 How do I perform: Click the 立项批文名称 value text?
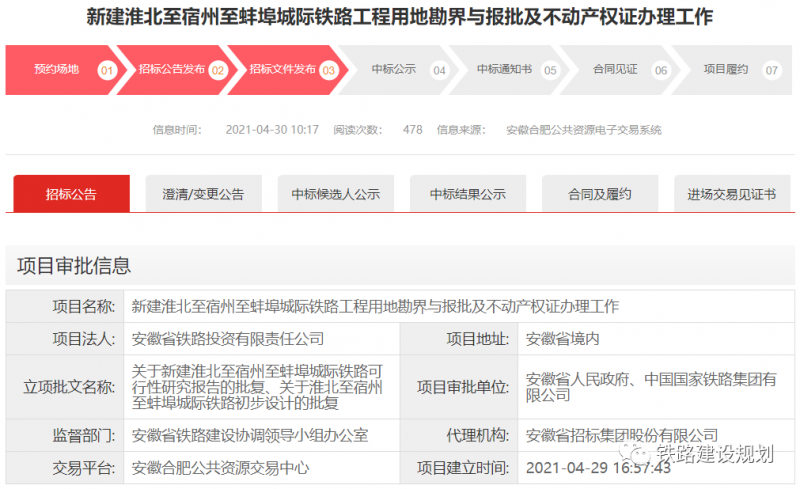[x=257, y=387]
